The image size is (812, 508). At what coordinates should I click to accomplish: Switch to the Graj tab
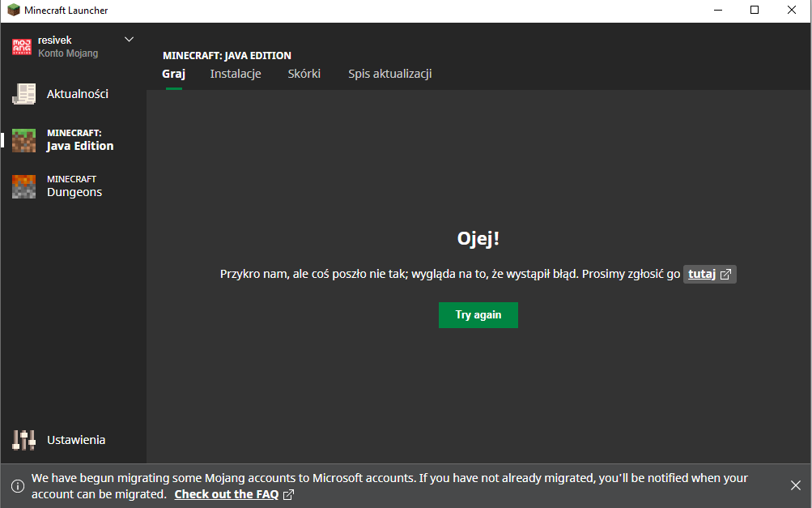tap(173, 74)
